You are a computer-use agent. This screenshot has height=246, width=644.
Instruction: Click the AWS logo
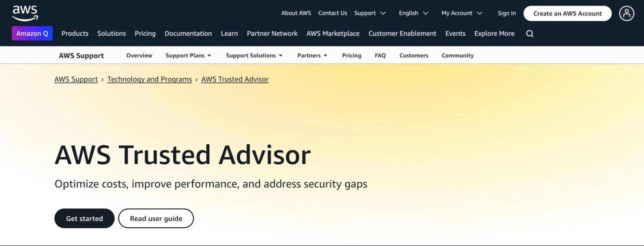point(25,13)
